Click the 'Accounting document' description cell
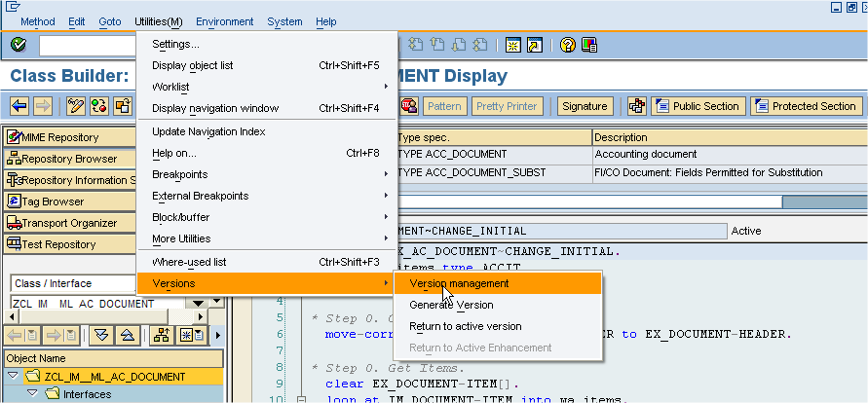The height and width of the screenshot is (403, 868). [730, 154]
